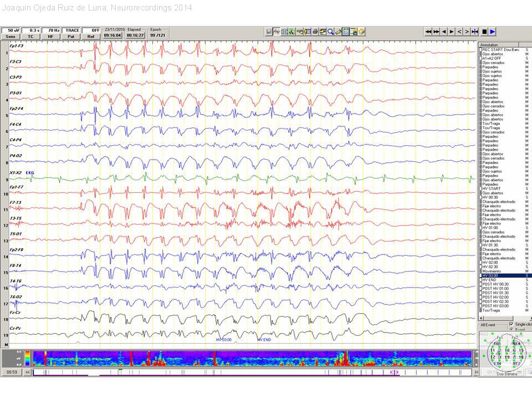532x399 pixels.
Task: Select the HV 03:00 annotation entry
Action: click(x=499, y=275)
